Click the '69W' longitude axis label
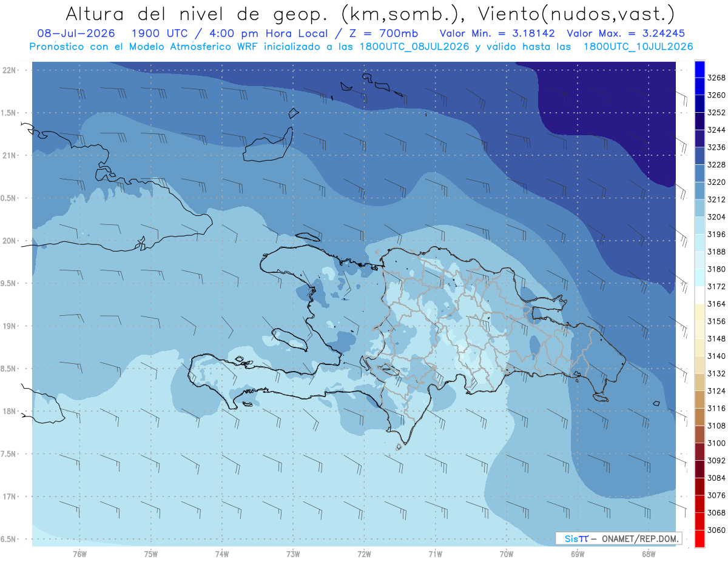 (578, 554)
